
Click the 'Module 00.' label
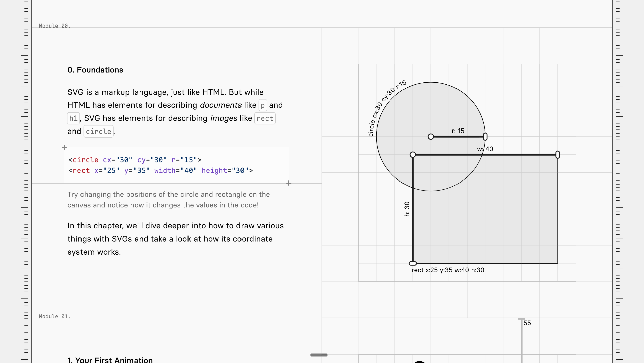pos(54,26)
